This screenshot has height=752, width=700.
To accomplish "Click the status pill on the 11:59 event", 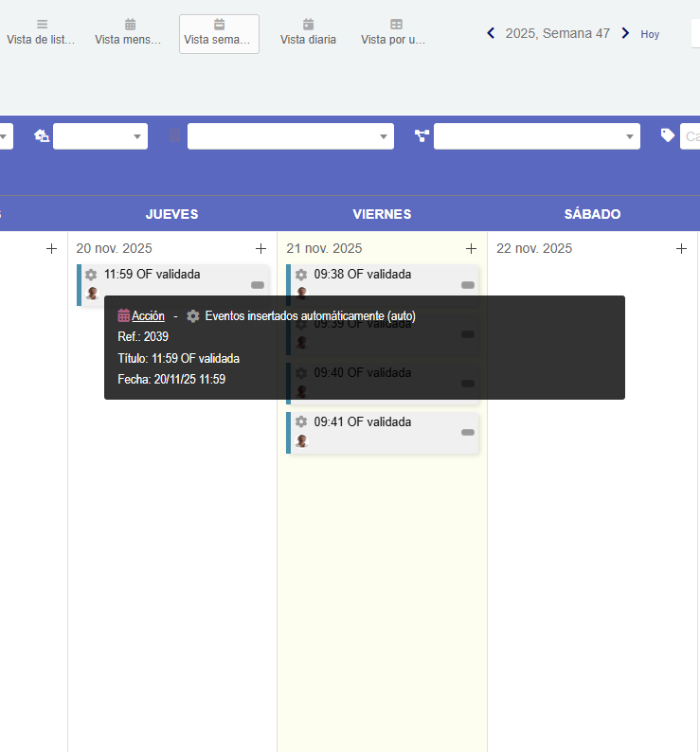I will point(257,285).
